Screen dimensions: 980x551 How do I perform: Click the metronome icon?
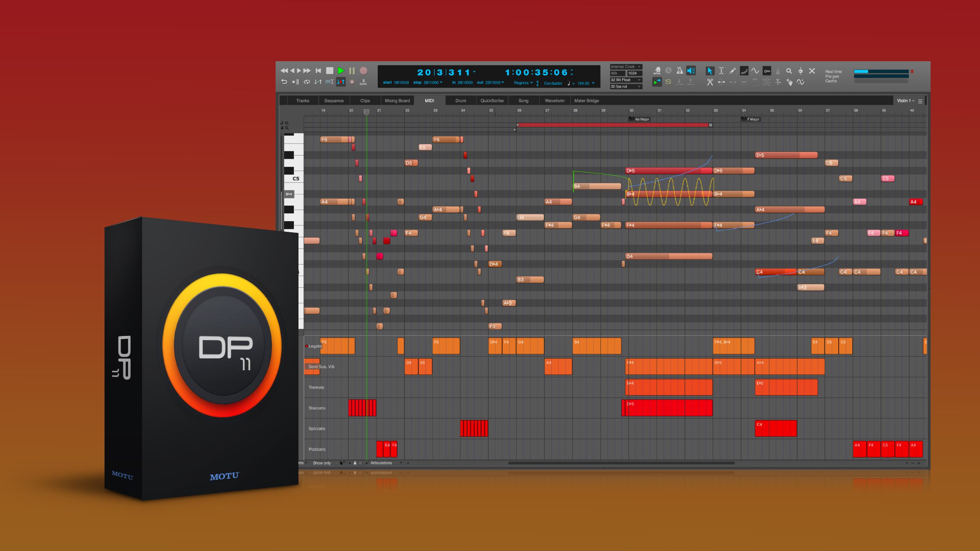679,70
